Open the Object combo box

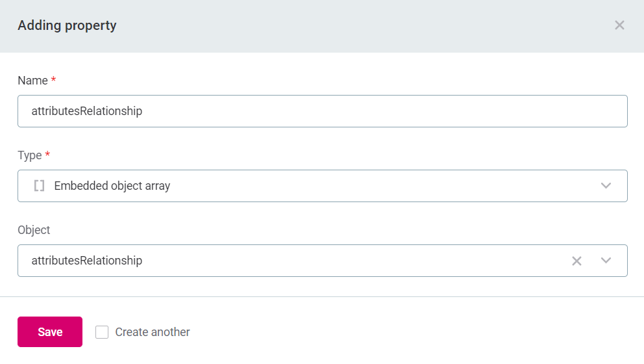292,261
